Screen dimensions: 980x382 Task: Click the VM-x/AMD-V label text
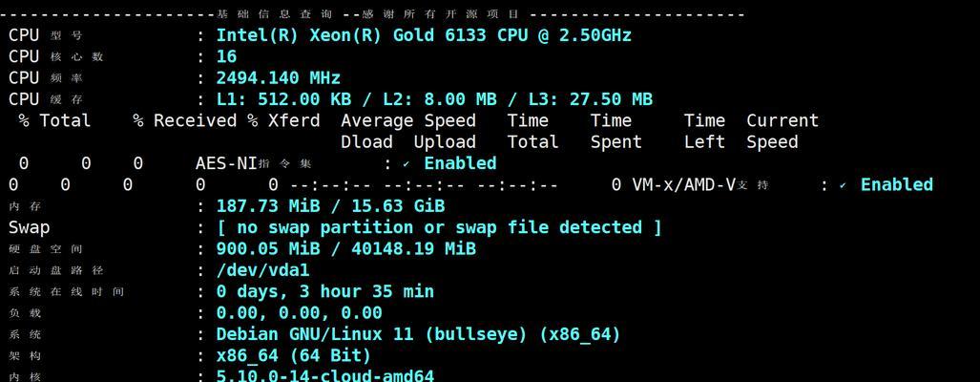tap(684, 185)
